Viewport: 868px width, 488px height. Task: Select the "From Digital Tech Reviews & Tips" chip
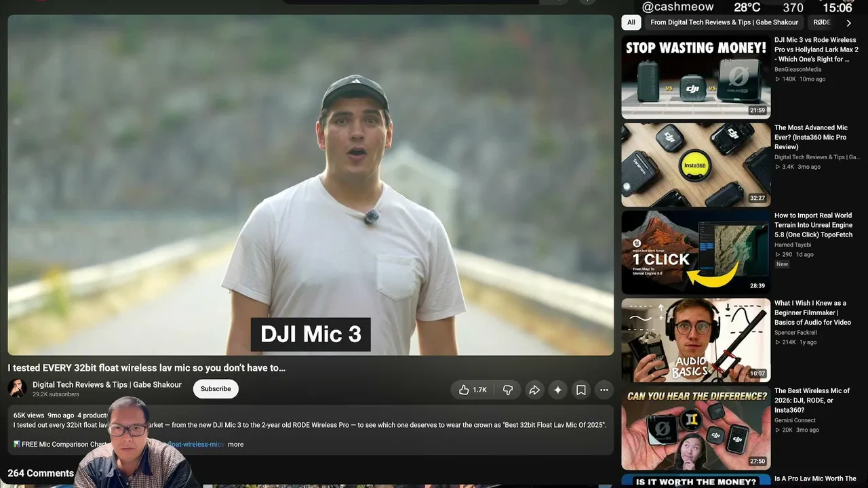724,22
